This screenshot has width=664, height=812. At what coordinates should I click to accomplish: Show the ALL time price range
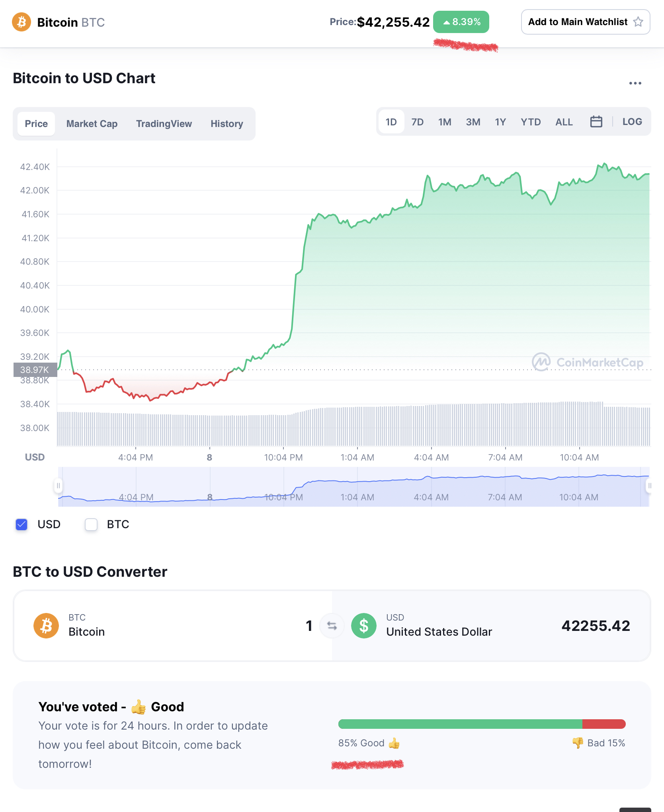tap(564, 122)
